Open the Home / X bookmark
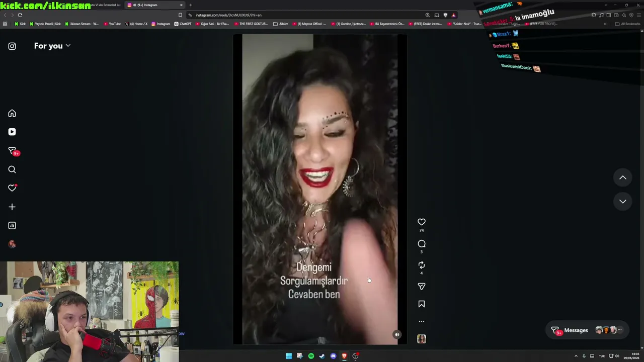Viewport: 644px width, 362px height. pos(136,24)
